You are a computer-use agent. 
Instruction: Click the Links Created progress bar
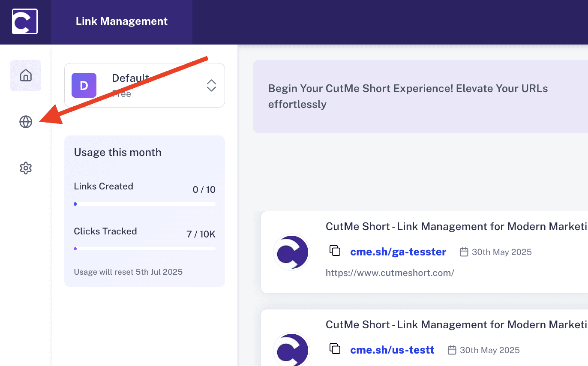[144, 204]
